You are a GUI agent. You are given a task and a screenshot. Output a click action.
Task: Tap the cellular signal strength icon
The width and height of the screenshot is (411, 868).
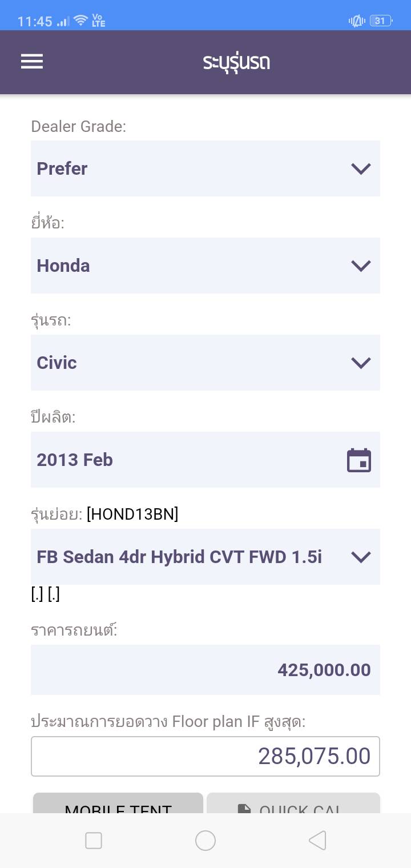(x=63, y=22)
